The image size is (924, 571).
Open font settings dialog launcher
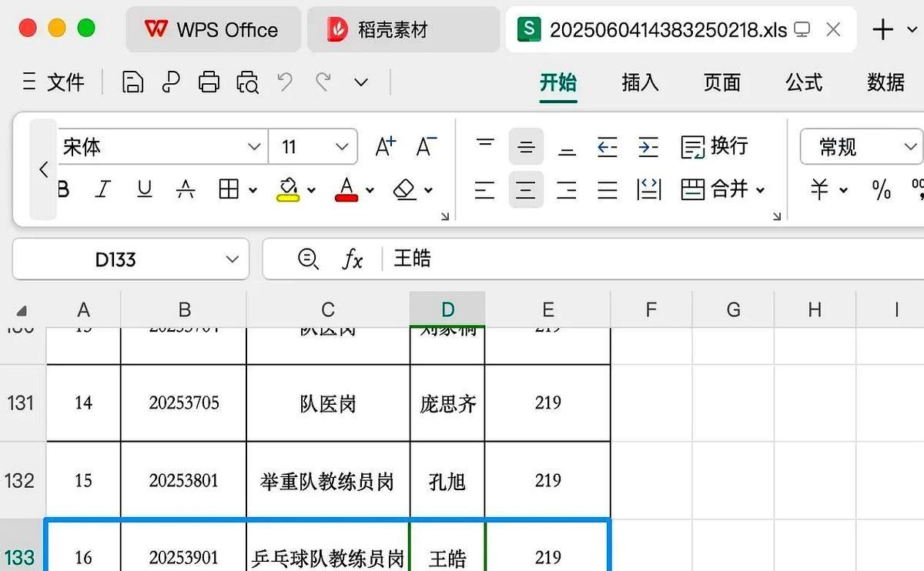click(x=445, y=218)
